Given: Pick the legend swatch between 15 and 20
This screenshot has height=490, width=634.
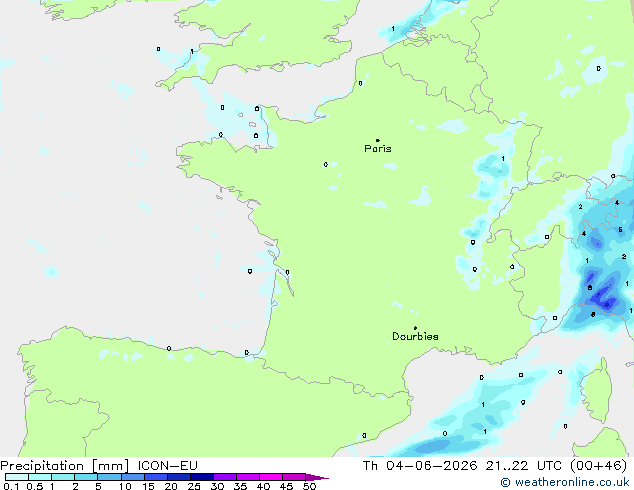Looking at the screenshot, I should (156, 477).
